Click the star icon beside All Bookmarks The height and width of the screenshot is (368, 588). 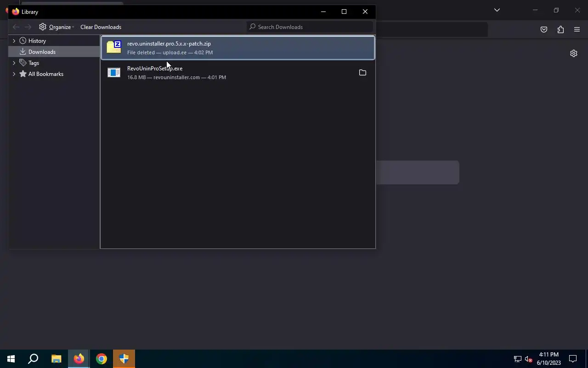pyautogui.click(x=23, y=74)
